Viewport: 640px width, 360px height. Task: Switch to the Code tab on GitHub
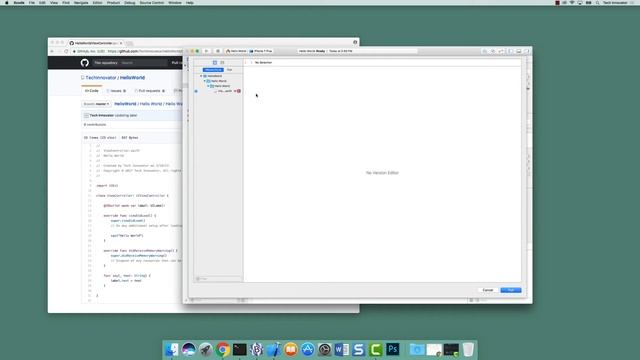92,91
